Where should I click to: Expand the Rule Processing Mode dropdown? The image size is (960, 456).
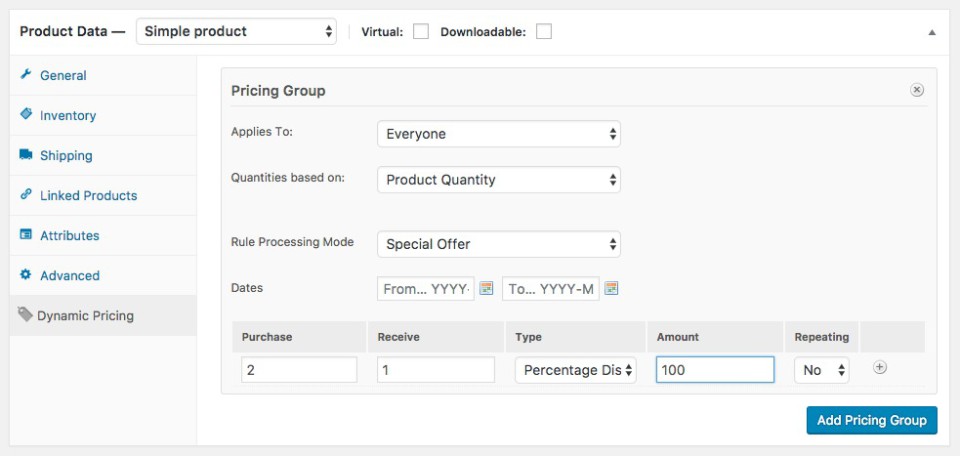pyautogui.click(x=498, y=244)
